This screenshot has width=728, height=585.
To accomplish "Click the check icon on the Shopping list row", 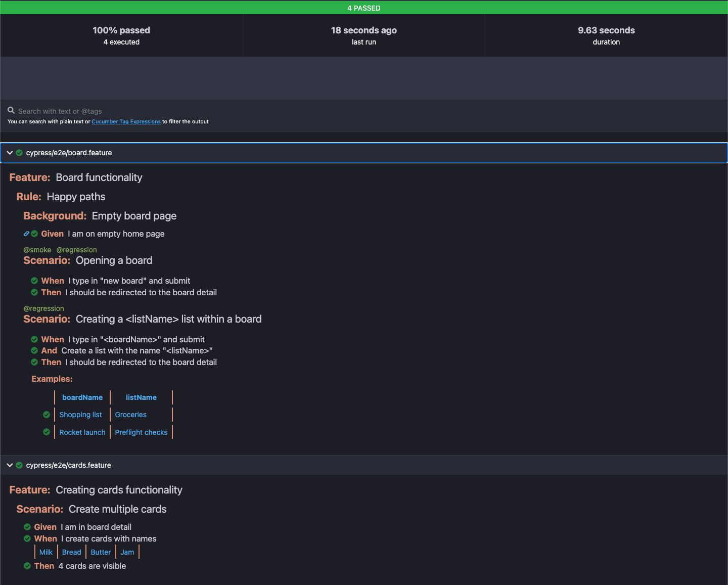I will click(x=46, y=414).
